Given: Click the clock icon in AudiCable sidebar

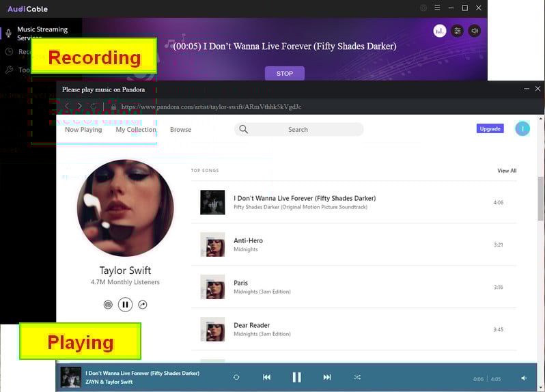Looking at the screenshot, I should pyautogui.click(x=9, y=52).
